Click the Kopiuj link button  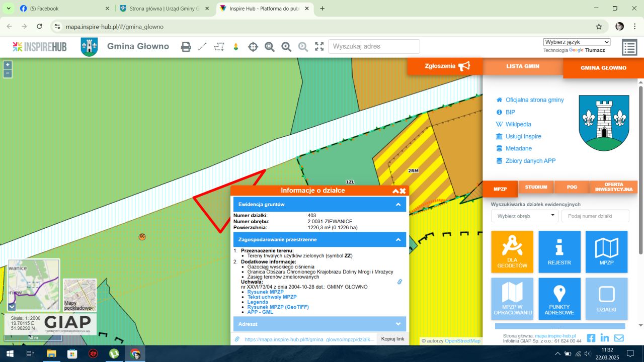click(392, 339)
